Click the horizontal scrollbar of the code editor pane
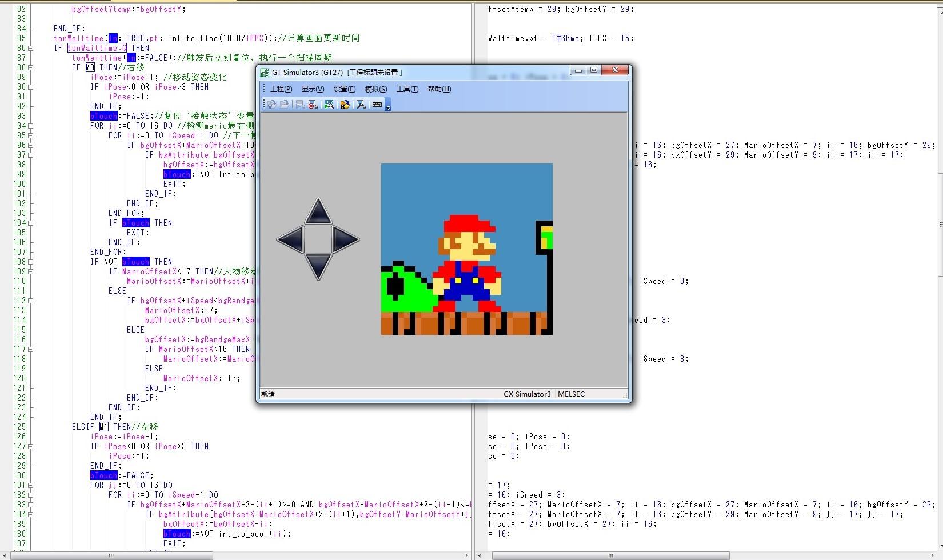This screenshot has height=560, width=943. pyautogui.click(x=112, y=555)
